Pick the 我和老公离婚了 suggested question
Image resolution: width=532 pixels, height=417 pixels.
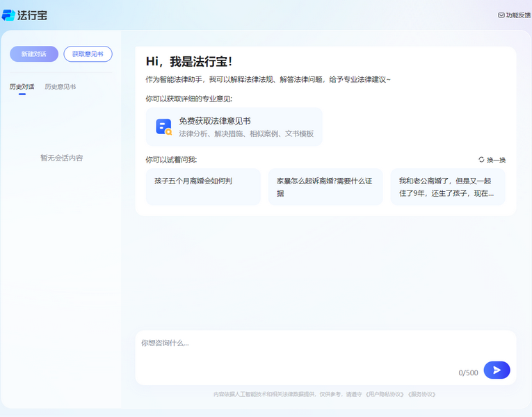coord(447,186)
